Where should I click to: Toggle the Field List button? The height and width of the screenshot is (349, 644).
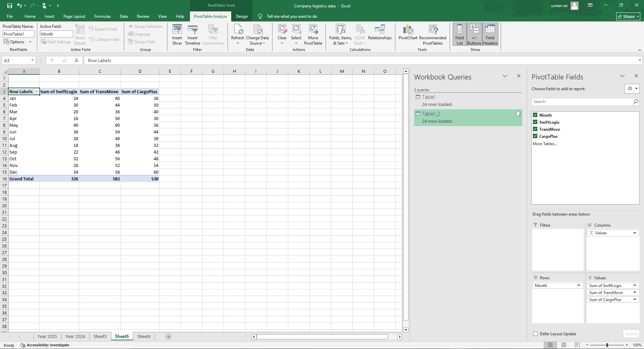pos(459,34)
